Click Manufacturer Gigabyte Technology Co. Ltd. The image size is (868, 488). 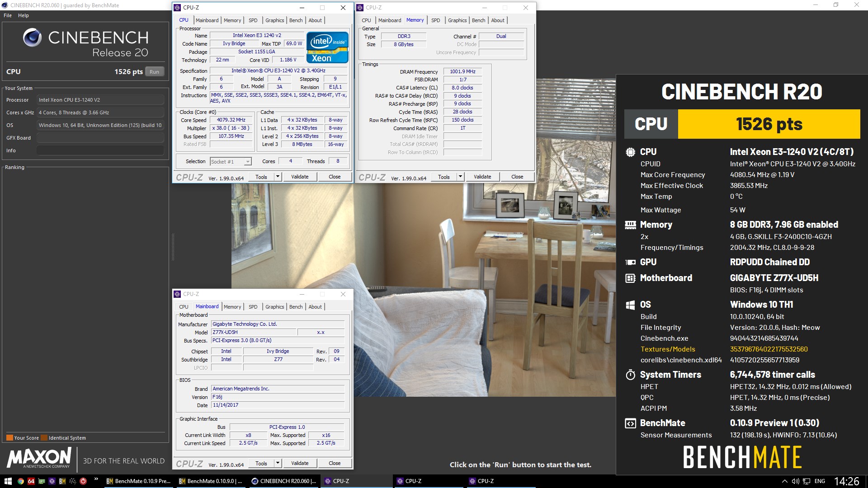tap(278, 324)
